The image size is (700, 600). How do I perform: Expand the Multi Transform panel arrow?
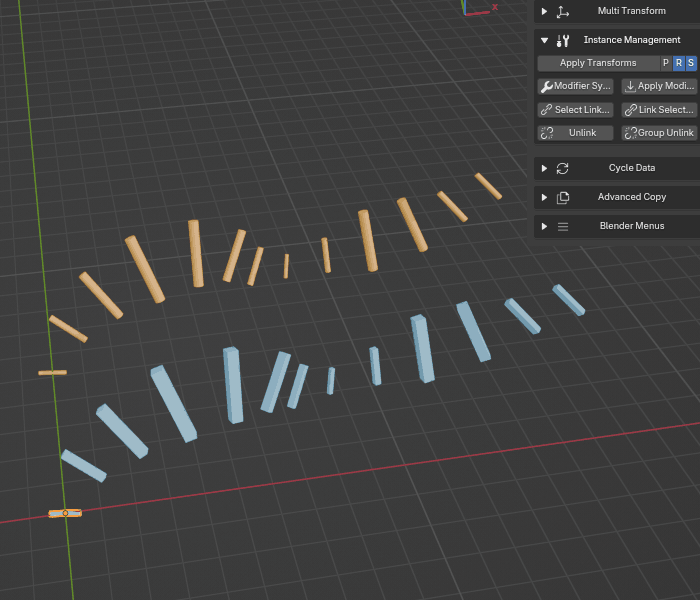point(544,11)
